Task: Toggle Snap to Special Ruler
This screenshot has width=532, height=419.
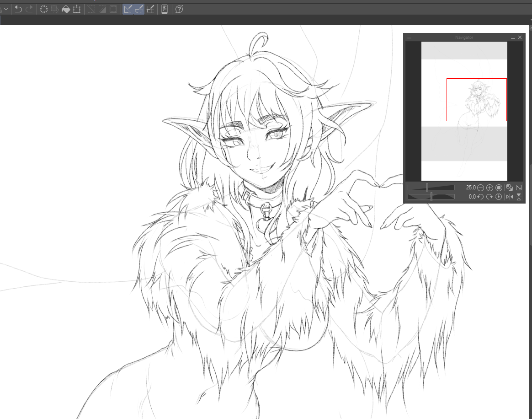Action: [139, 9]
